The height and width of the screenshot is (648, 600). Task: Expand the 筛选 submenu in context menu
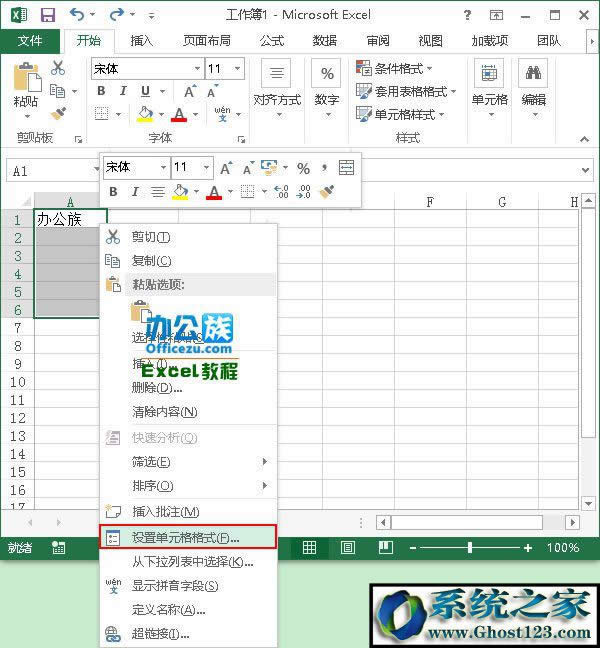pyautogui.click(x=265, y=462)
